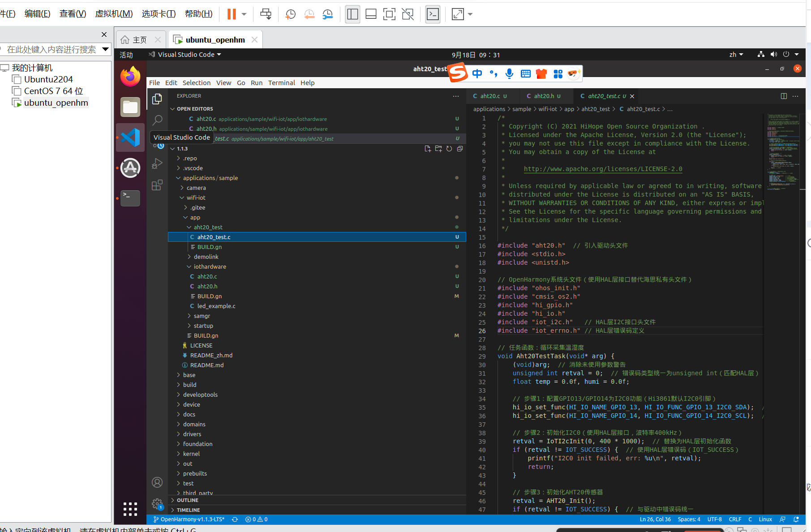Open the Selection menu

click(196, 83)
